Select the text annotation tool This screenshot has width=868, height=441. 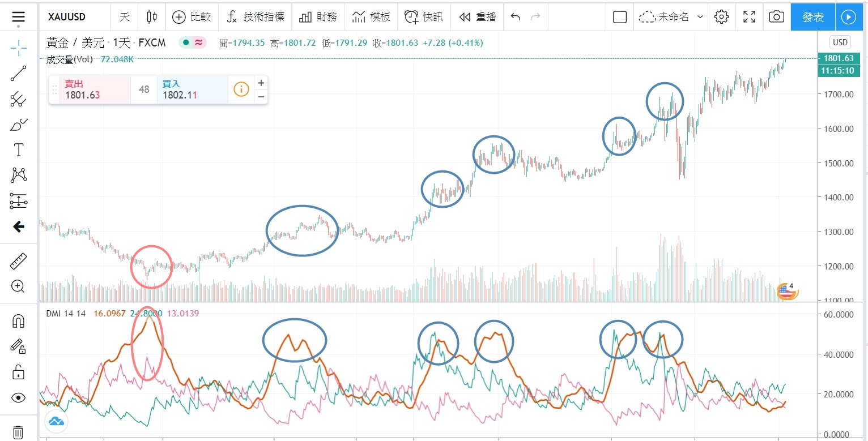(18, 150)
